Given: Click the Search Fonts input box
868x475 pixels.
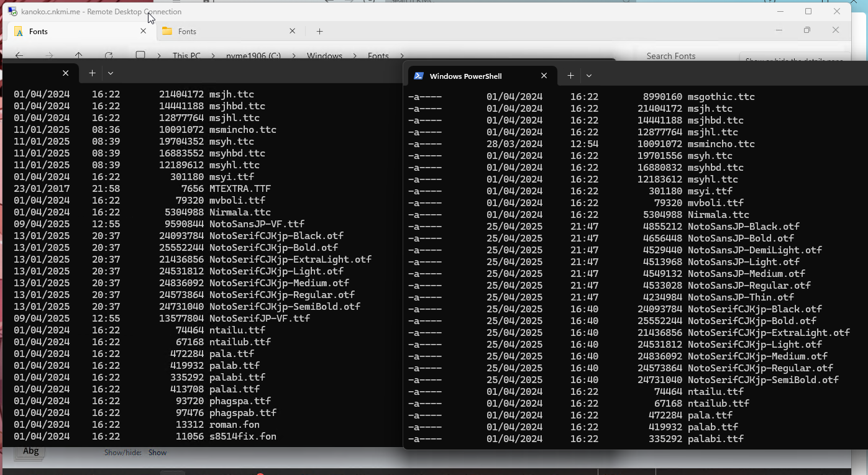Looking at the screenshot, I should pyautogui.click(x=683, y=56).
